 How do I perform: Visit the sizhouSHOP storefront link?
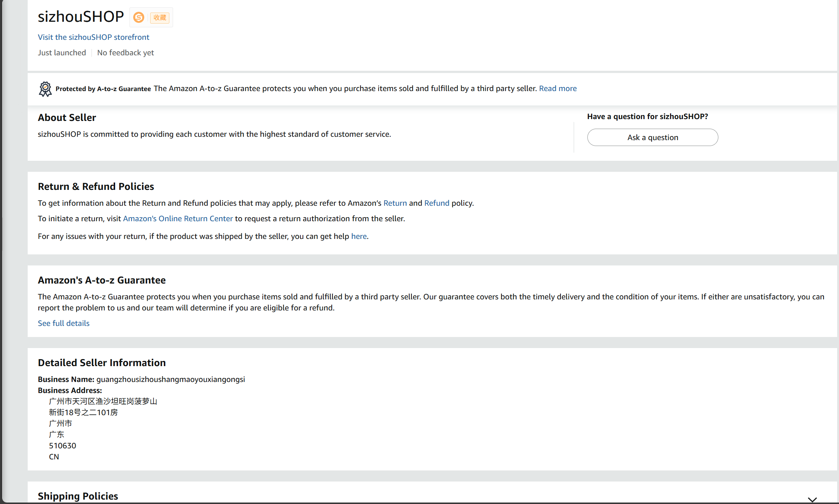point(93,37)
